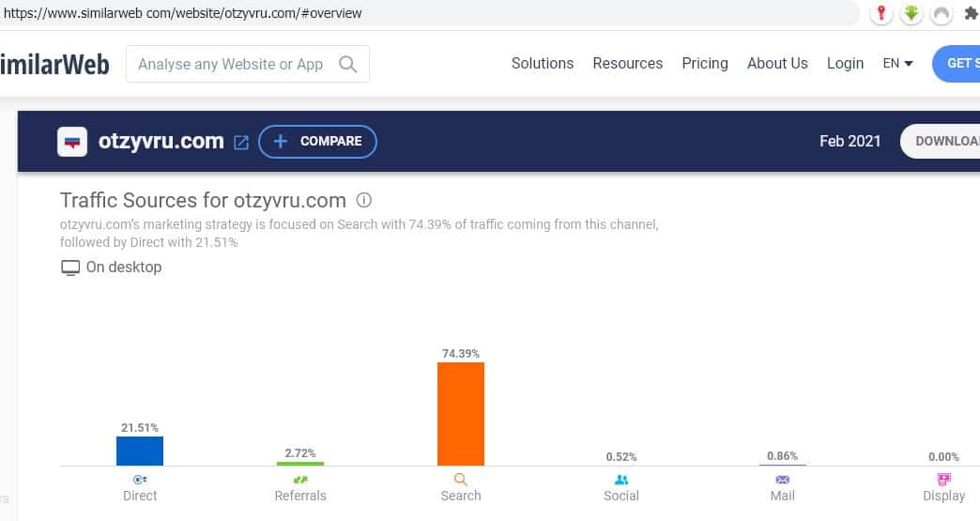Click the Social axis label
980x521 pixels.
point(621,496)
